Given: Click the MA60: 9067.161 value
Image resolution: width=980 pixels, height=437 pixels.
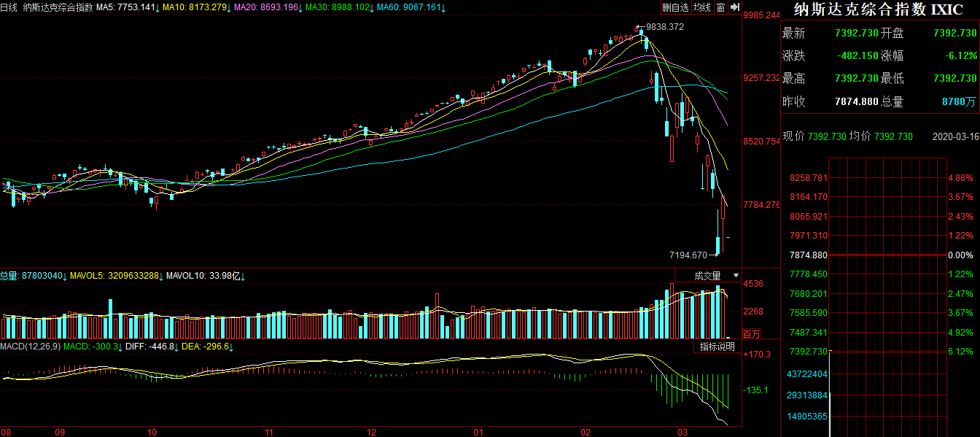Looking at the screenshot, I should tap(411, 7).
